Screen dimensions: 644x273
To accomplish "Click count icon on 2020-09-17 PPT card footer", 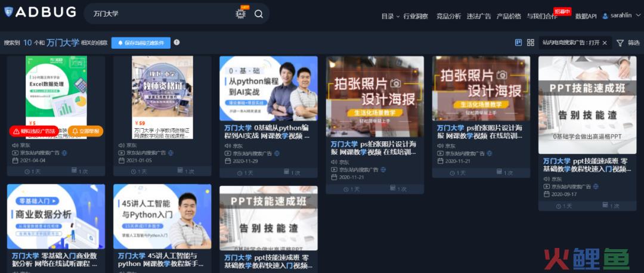I will click(605, 205).
